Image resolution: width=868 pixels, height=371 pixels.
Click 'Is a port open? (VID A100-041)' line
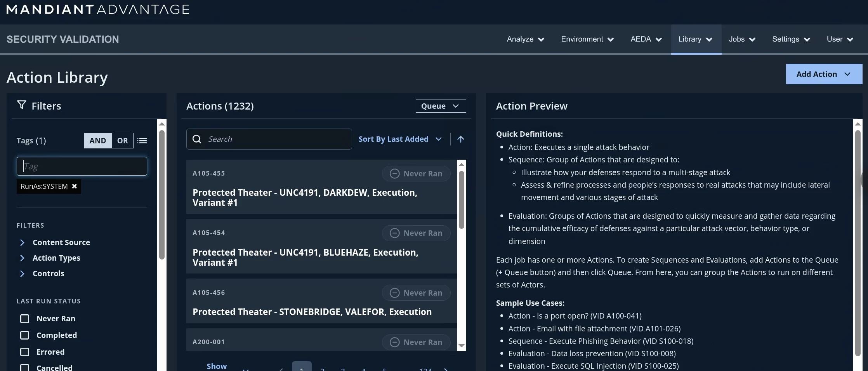(575, 316)
